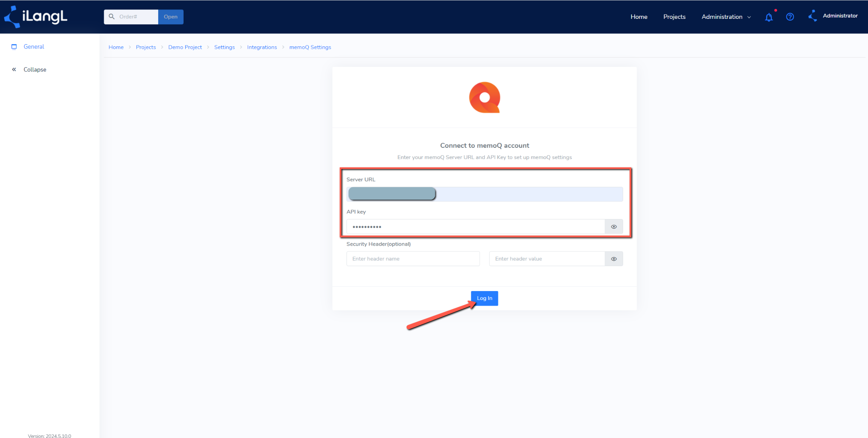
Task: Open the help question mark icon
Action: 790,17
